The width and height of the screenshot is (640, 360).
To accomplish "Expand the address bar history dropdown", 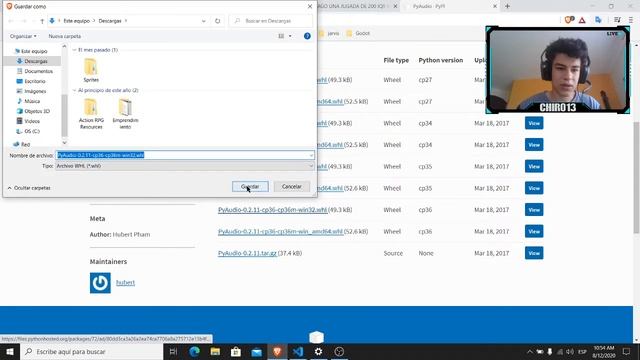I will click(203, 20).
